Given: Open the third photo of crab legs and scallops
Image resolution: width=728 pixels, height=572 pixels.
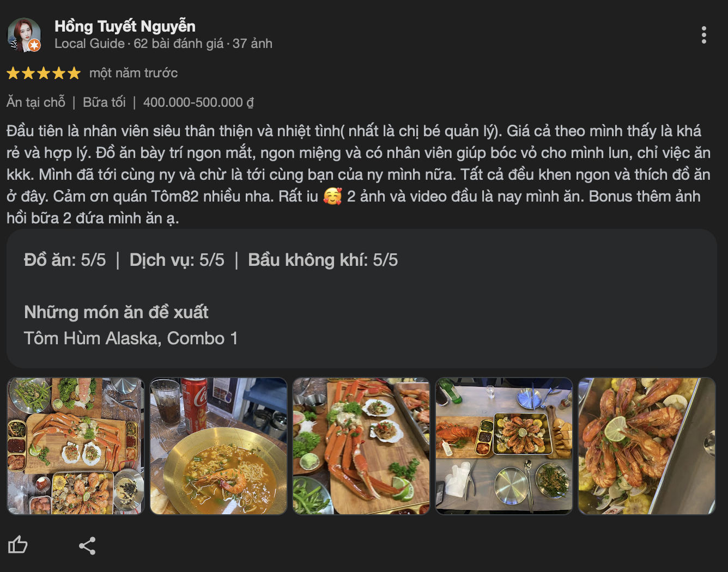Looking at the screenshot, I should [x=361, y=446].
